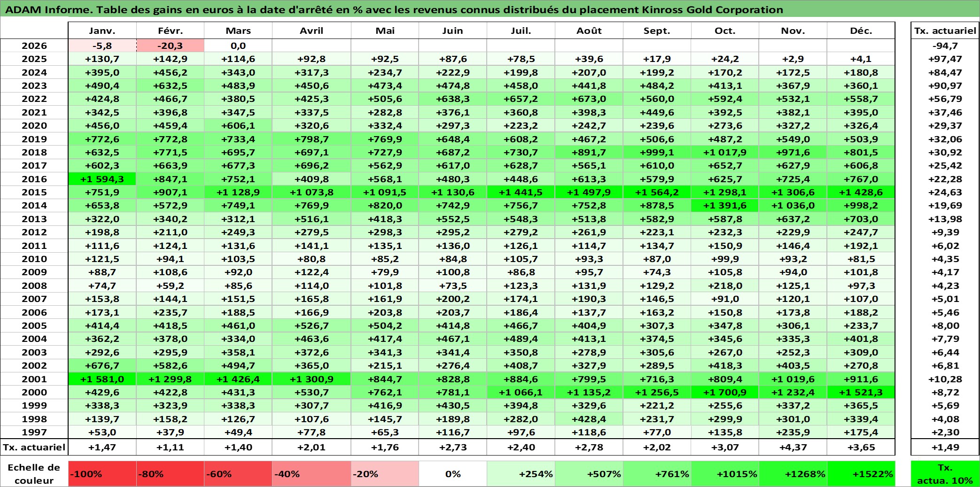The image size is (980, 487).
Task: Select the -5,8 cell for January 2026
Action: click(102, 46)
